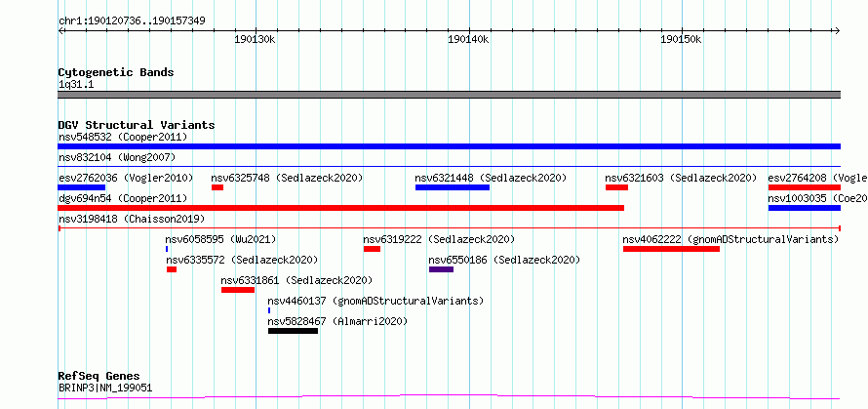
Task: Click the nsv4460137 tiny blue mark
Action: pyautogui.click(x=269, y=310)
